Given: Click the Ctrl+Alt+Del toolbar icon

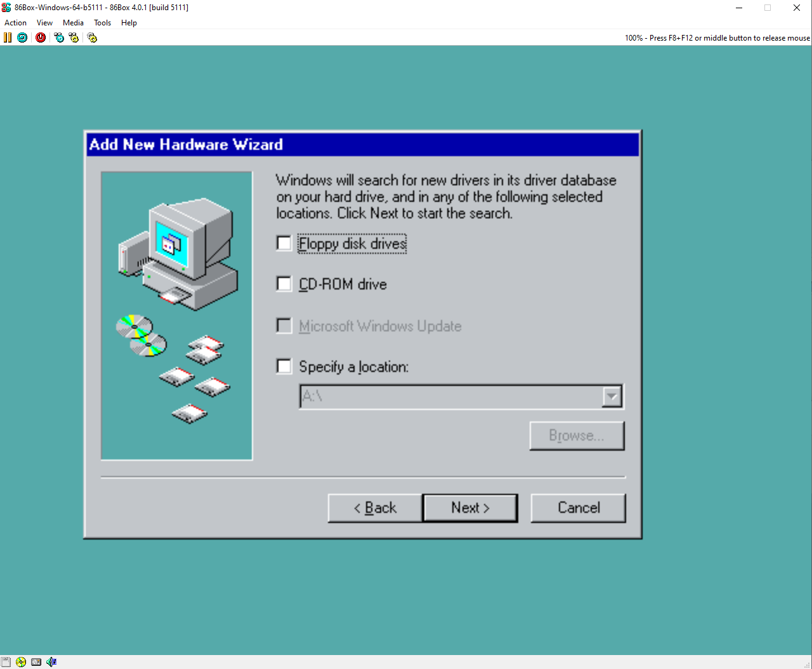Looking at the screenshot, I should [x=59, y=37].
